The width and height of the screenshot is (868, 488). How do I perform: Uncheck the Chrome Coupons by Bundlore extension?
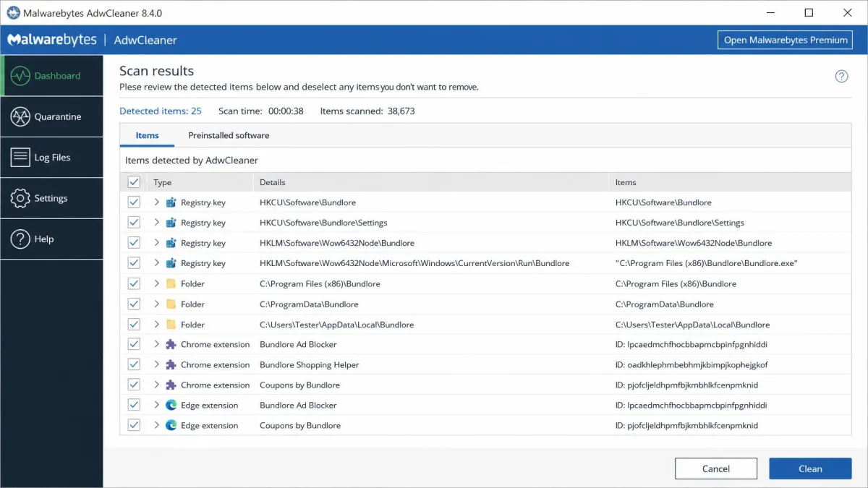tap(134, 385)
